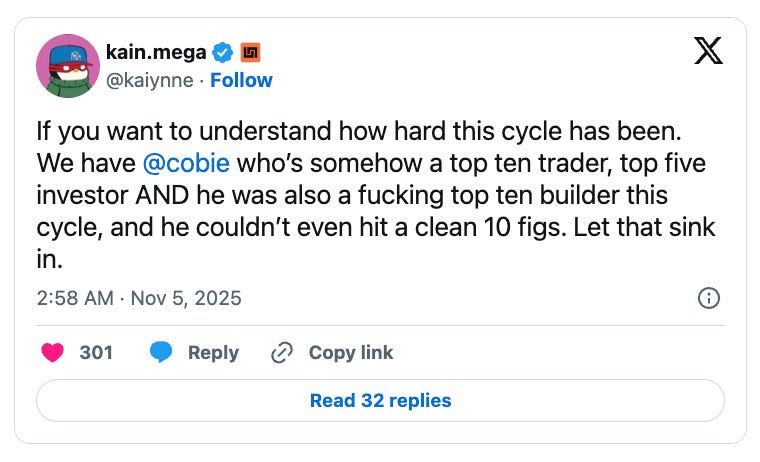Click the words 'top ten trader'
This screenshot has height=462, width=760.
(x=530, y=163)
